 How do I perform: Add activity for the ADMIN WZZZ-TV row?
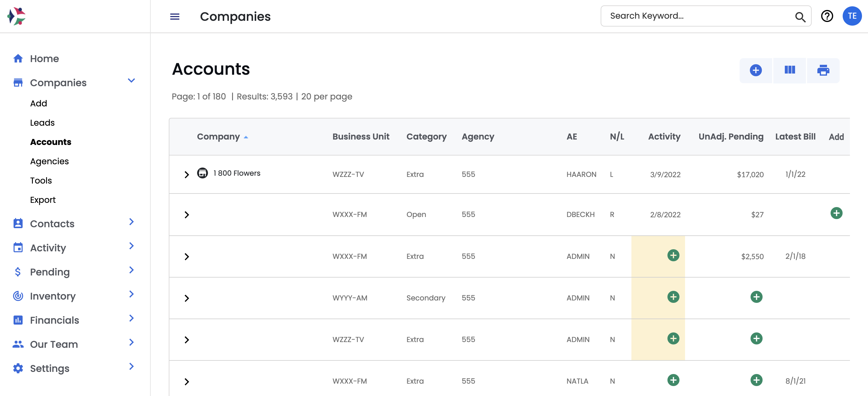(673, 339)
